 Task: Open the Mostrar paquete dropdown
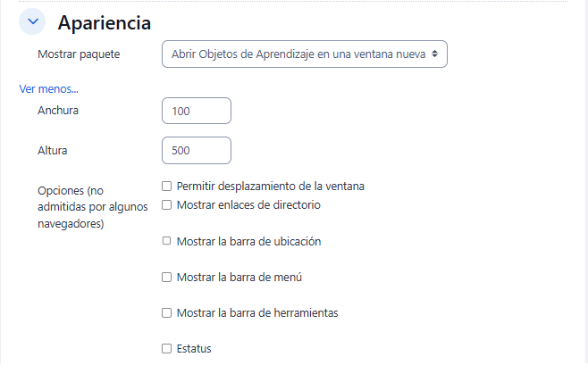point(304,54)
